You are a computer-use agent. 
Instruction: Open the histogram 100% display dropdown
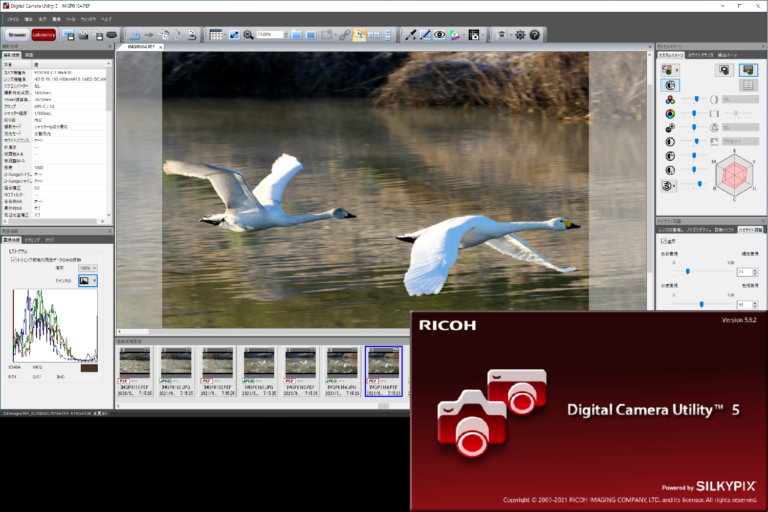tap(88, 268)
